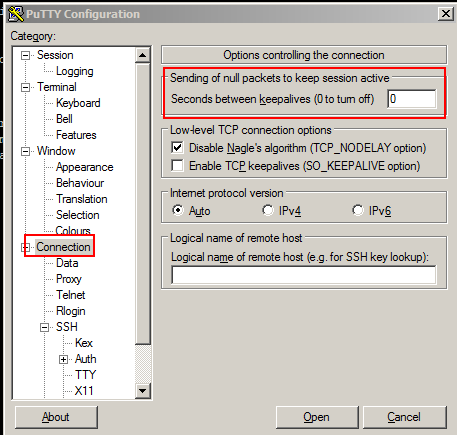Click the PuTTY icon in the title bar
457x435 pixels.
[16, 14]
